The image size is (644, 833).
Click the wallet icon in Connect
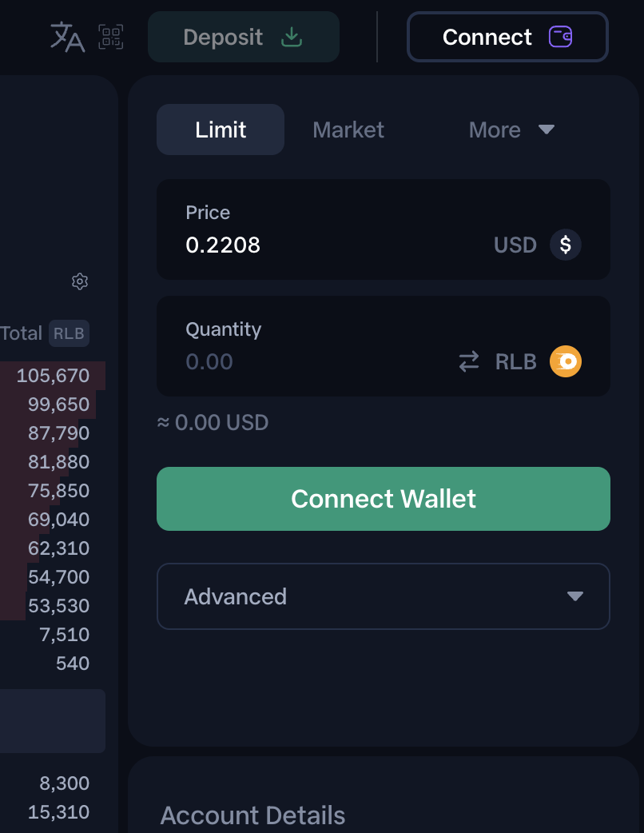coord(560,37)
